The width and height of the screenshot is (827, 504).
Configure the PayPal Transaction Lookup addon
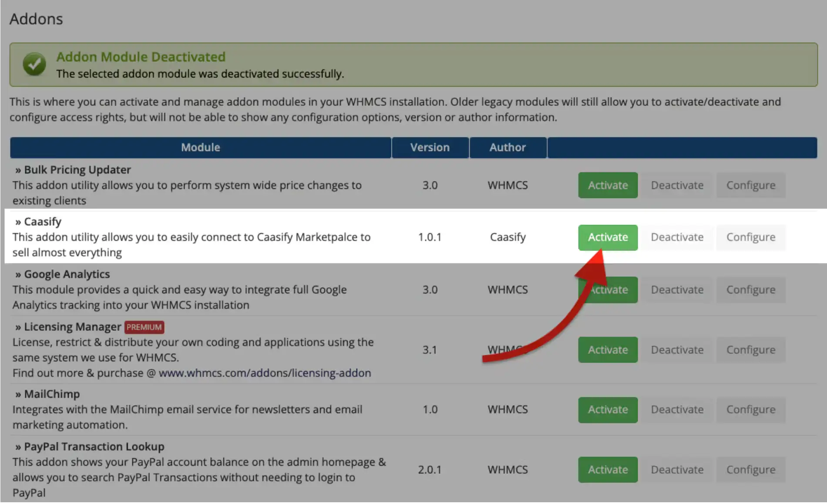pos(751,470)
